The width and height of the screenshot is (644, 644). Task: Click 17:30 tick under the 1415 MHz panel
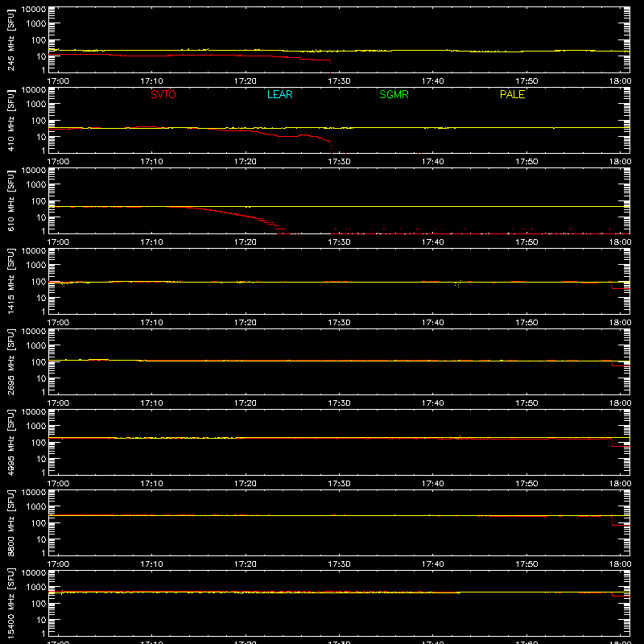coord(339,323)
